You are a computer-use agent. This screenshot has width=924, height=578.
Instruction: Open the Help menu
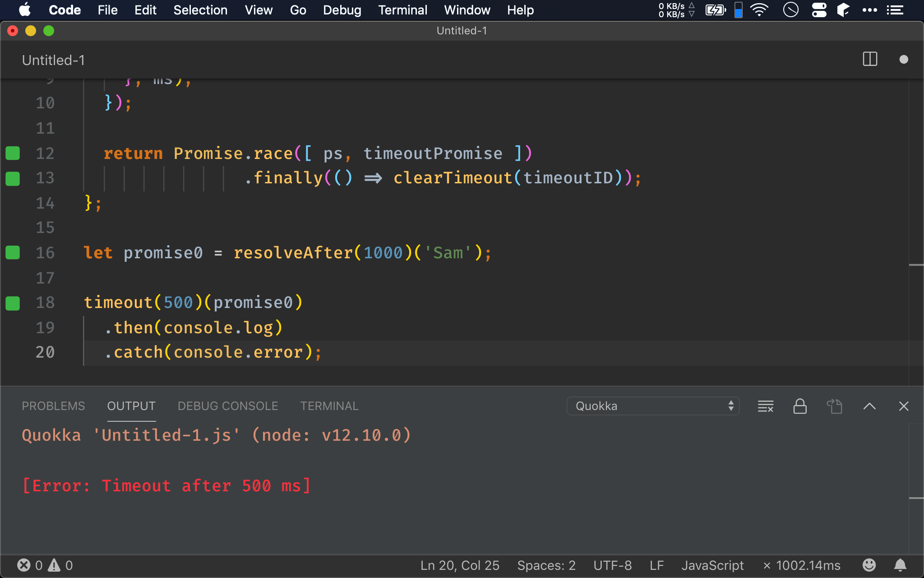[520, 10]
